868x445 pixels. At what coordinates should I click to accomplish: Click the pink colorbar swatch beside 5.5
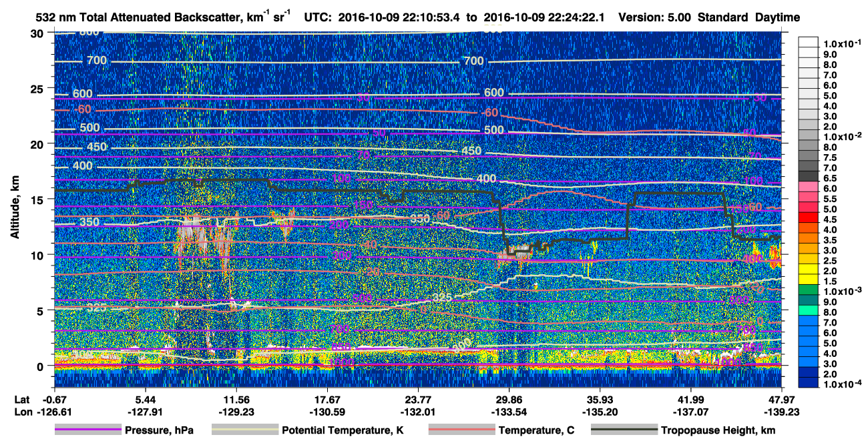[x=809, y=198]
